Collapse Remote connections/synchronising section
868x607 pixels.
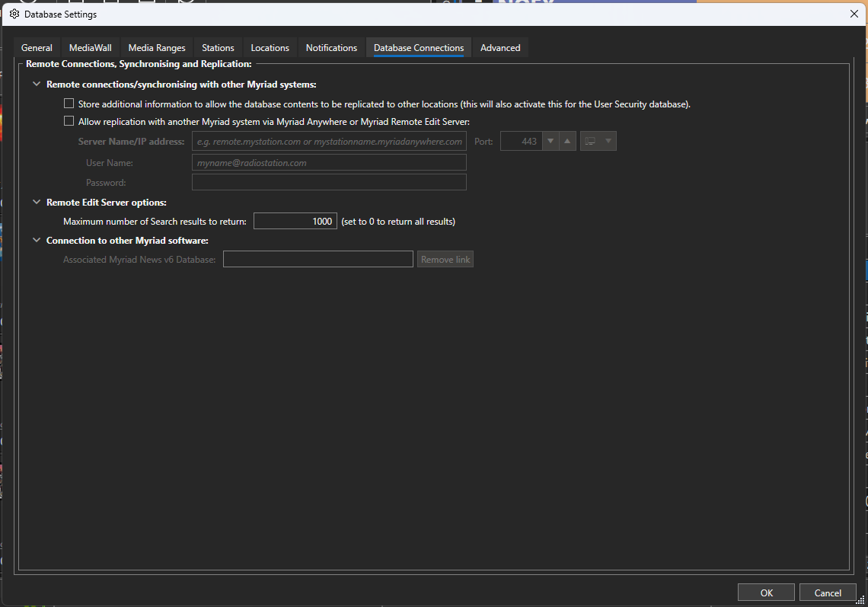pyautogui.click(x=37, y=85)
